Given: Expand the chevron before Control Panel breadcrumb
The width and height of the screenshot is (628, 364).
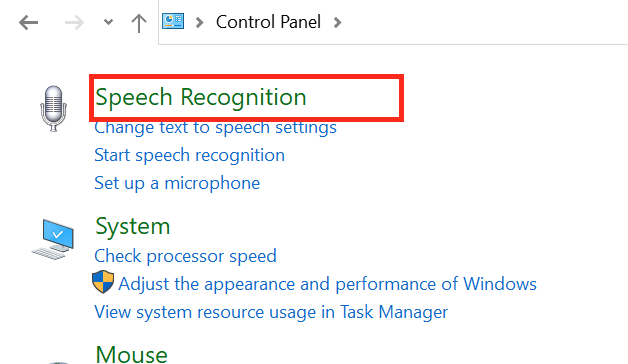Looking at the screenshot, I should pos(199,22).
